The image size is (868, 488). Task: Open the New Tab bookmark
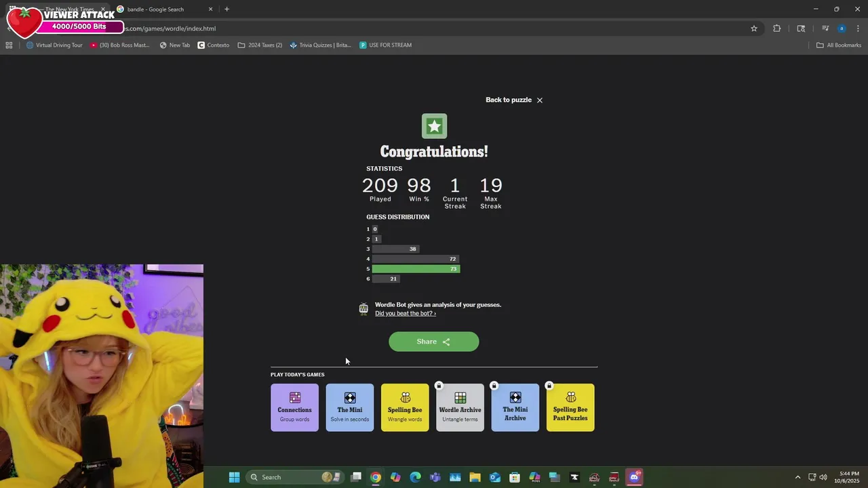click(175, 45)
